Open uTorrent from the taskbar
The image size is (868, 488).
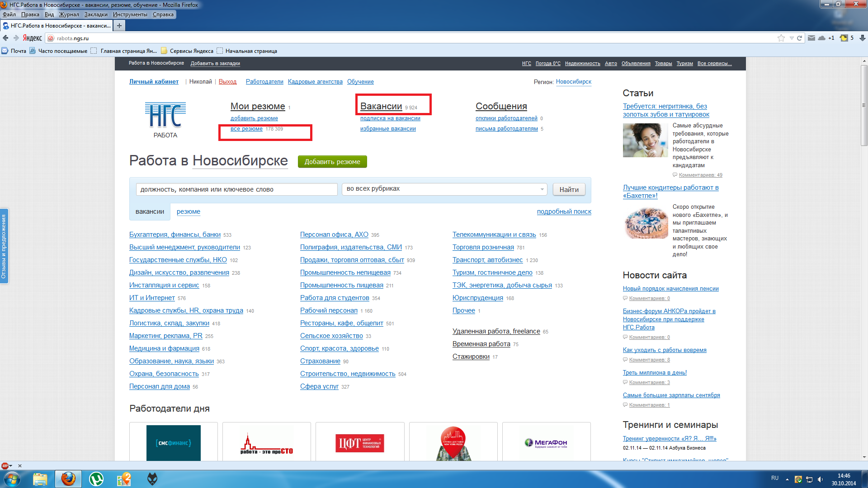tap(96, 479)
